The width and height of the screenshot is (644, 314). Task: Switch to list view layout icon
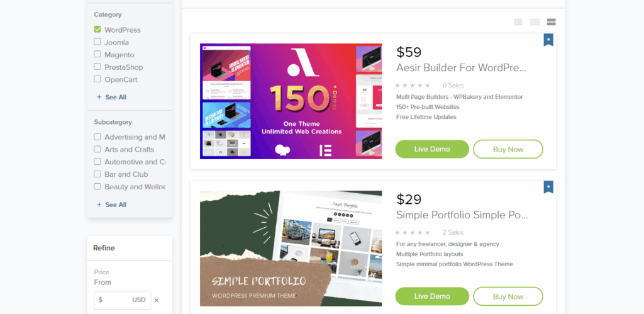(518, 22)
